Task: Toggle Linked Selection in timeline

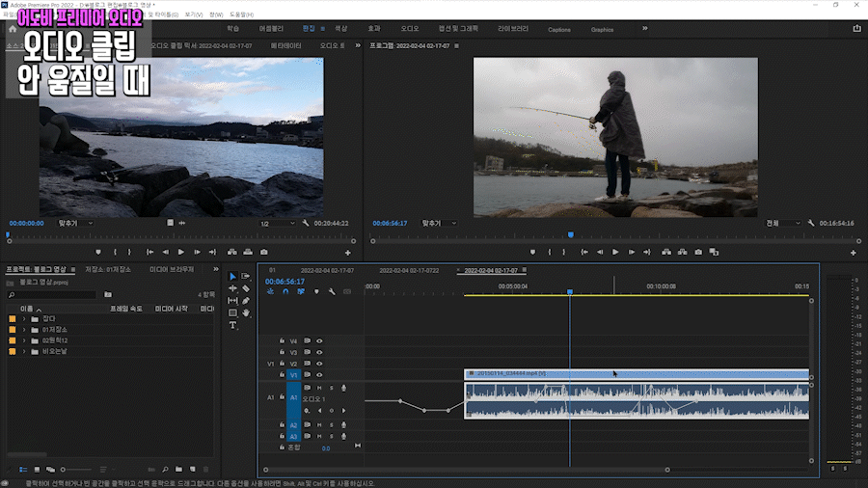Action: (301, 291)
